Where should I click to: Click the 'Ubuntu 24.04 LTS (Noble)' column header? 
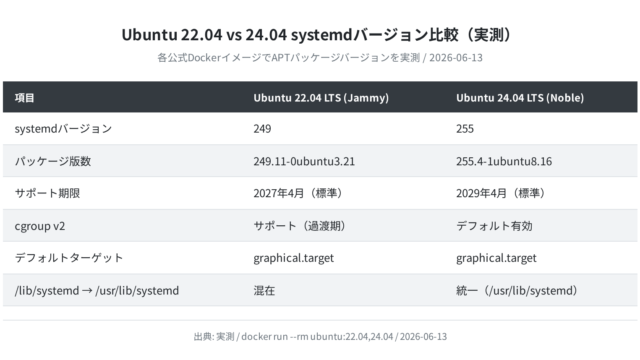[x=520, y=98]
